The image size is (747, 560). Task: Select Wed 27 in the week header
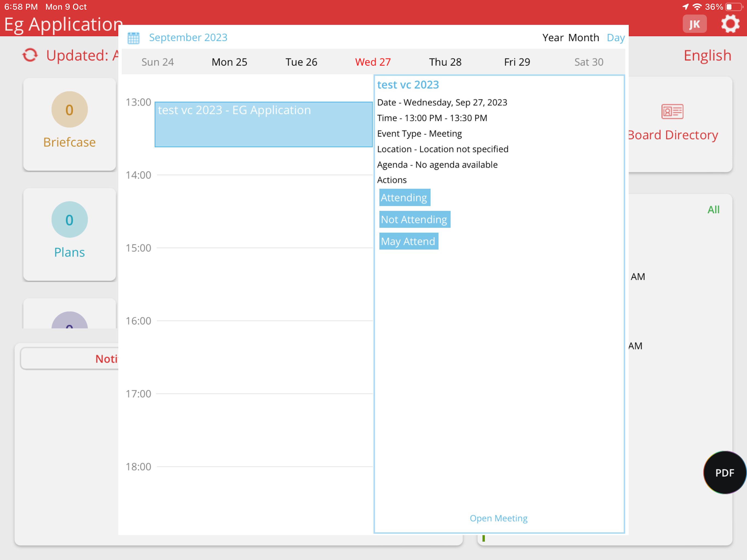pos(373,62)
